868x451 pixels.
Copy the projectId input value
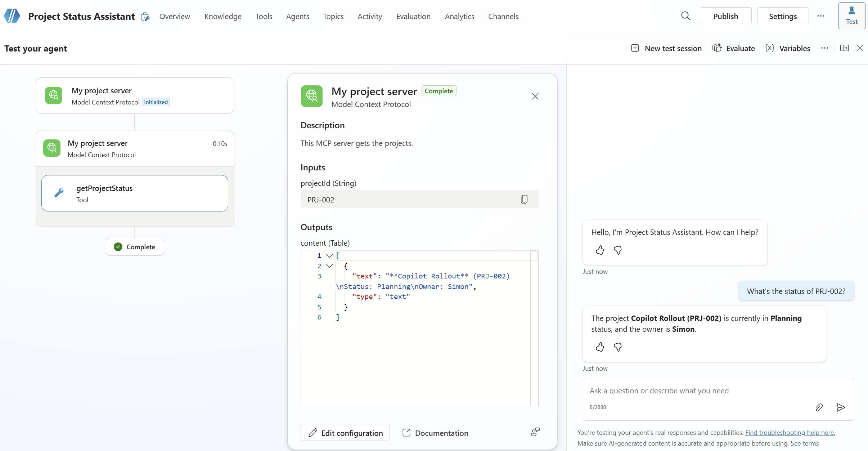(524, 199)
